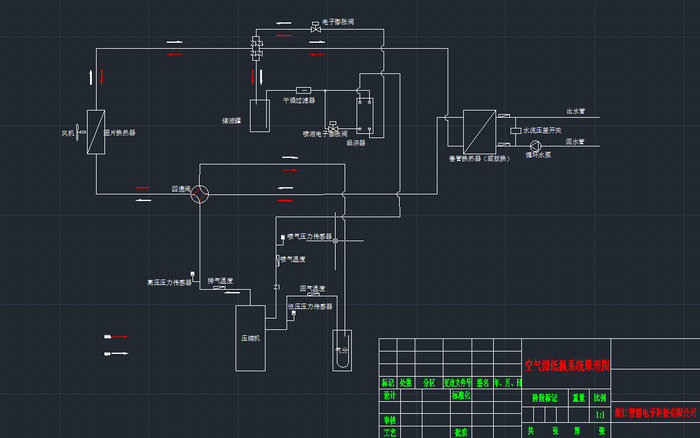The height and width of the screenshot is (438, 700).
Task: Click the injection pressure sensor (喷气压力传感器) symbol
Action: tap(279, 238)
